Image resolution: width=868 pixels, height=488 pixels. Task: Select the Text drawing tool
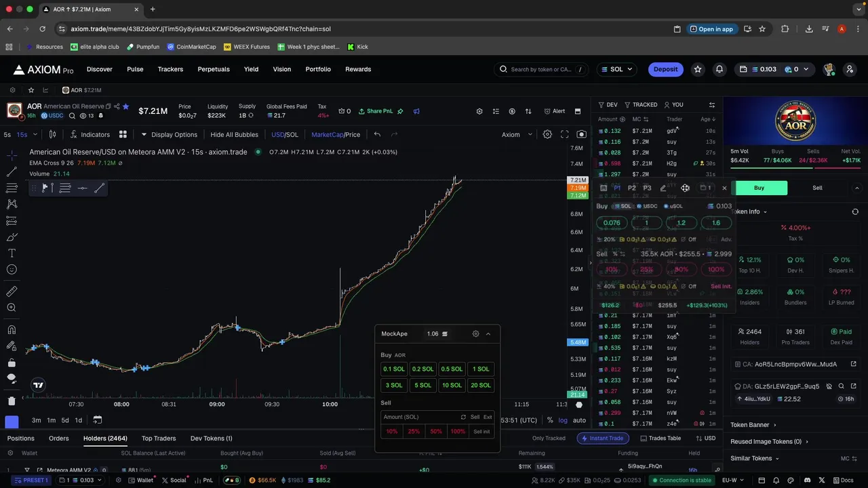pyautogui.click(x=12, y=253)
